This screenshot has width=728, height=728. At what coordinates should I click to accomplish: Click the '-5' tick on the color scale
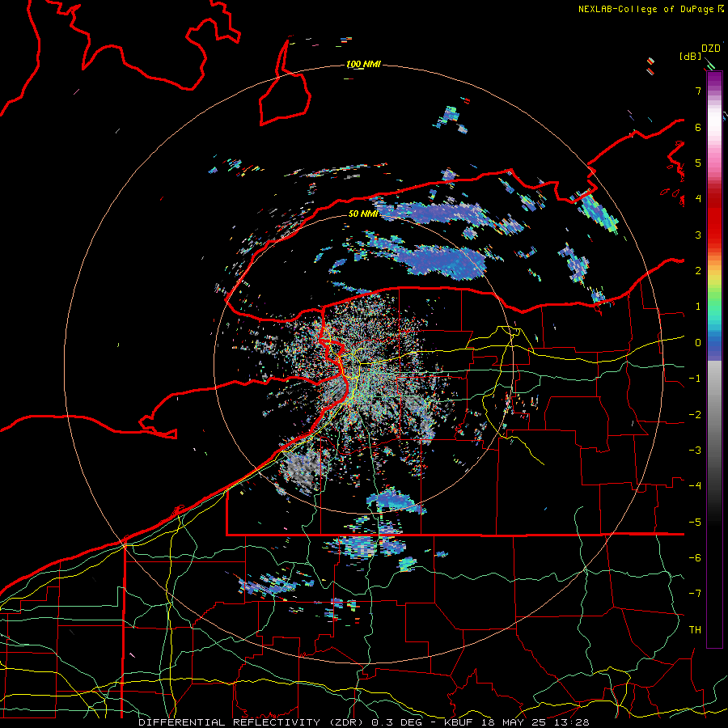[x=695, y=523]
